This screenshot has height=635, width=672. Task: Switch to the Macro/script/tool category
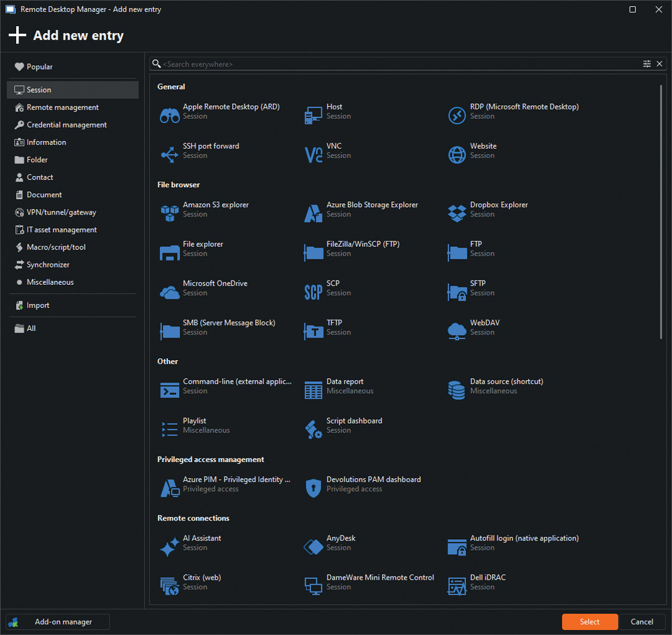[73, 248]
